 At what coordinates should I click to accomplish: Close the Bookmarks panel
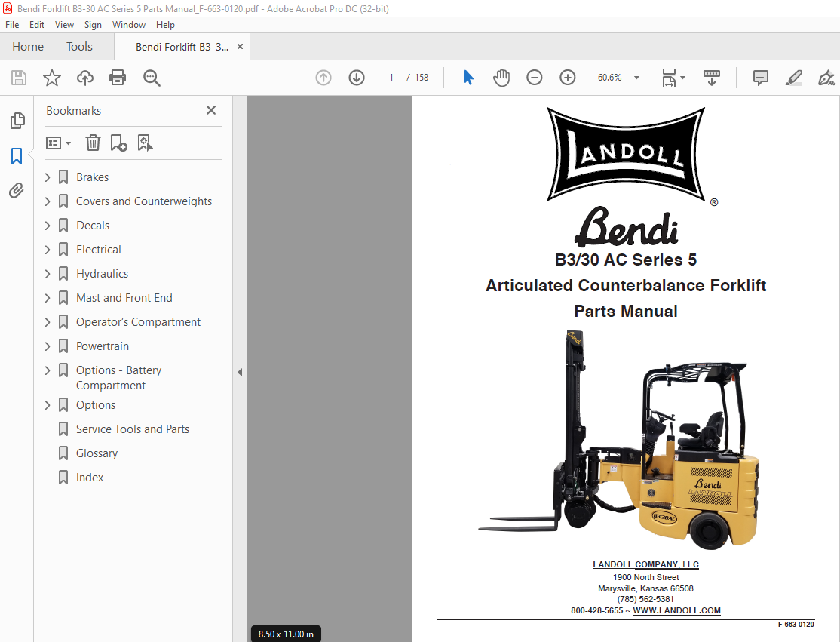pyautogui.click(x=211, y=110)
